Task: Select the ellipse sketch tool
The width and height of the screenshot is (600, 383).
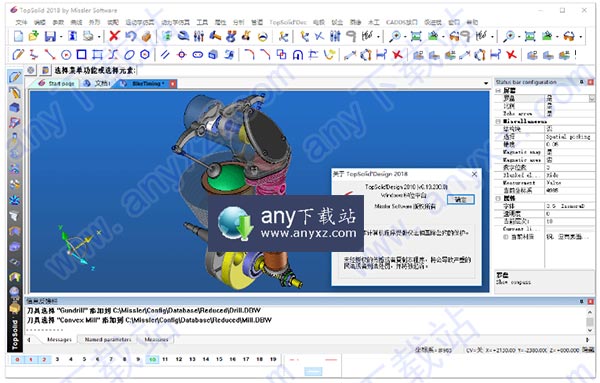Action: coord(129,54)
